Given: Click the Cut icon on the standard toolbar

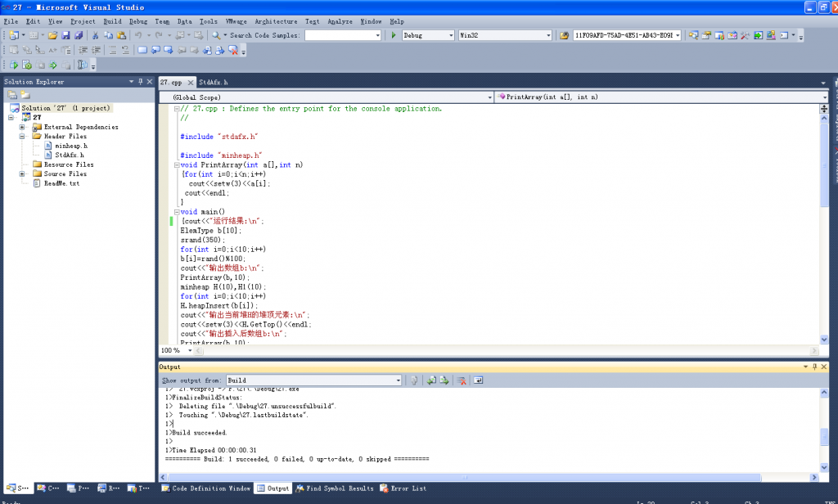Looking at the screenshot, I should (93, 35).
